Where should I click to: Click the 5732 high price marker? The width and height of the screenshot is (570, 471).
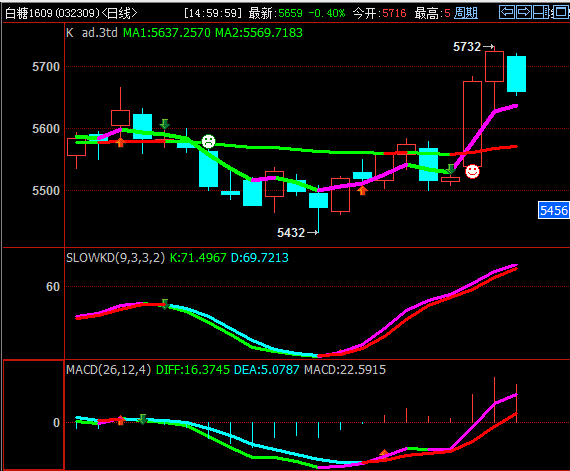pos(473,47)
